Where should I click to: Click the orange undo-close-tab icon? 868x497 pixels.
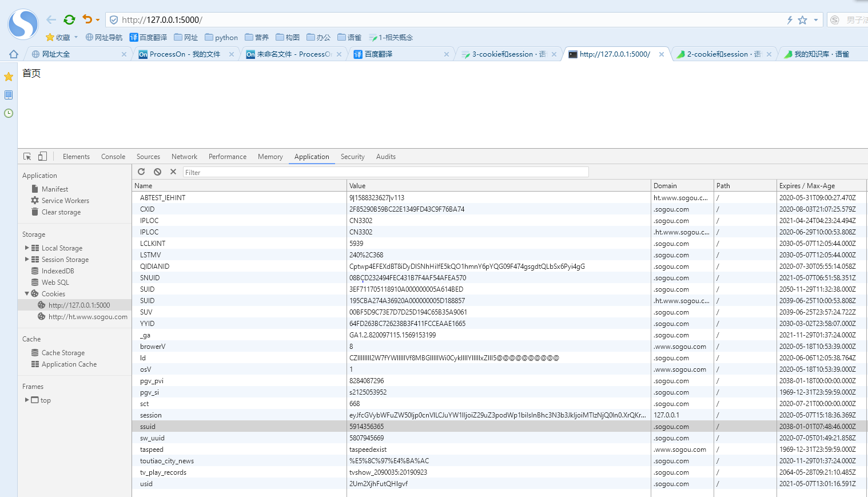tap(87, 19)
